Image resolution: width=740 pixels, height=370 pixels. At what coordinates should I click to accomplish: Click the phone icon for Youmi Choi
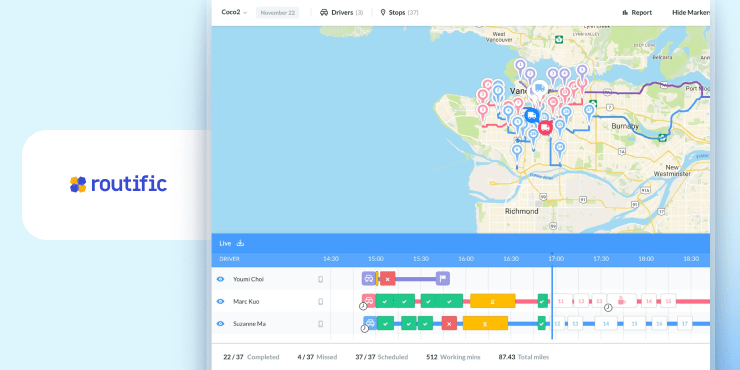point(320,279)
